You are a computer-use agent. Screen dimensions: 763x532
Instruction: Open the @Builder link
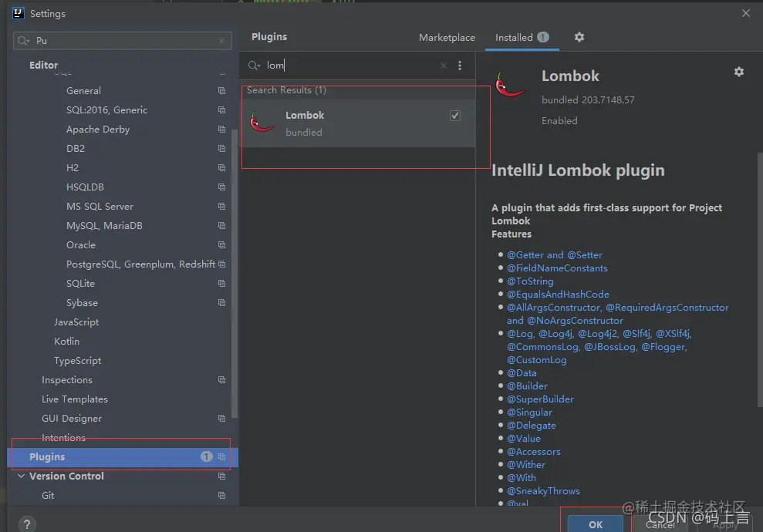pos(527,386)
